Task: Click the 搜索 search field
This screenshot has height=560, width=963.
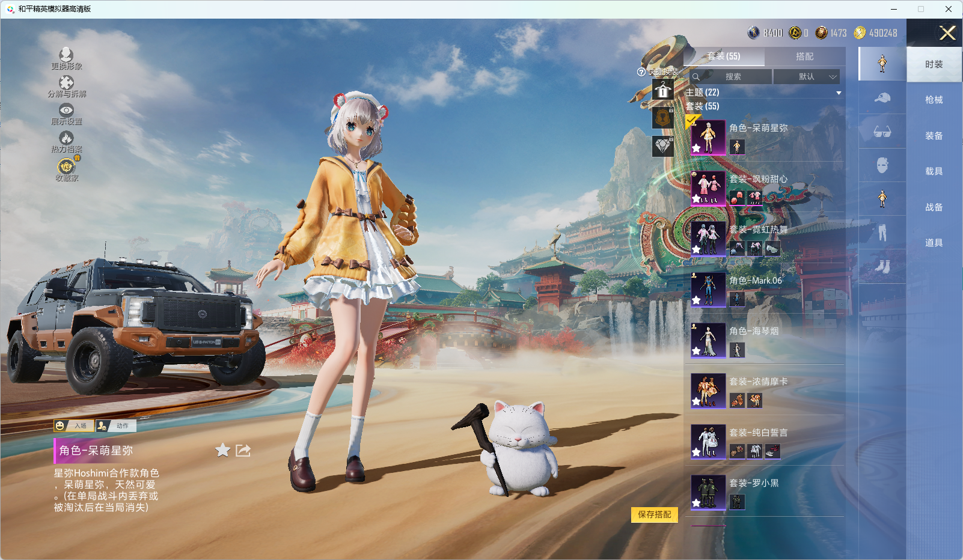Action: [732, 77]
